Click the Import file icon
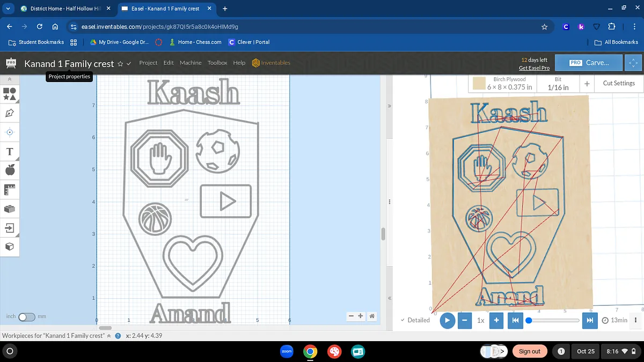Image resolution: width=644 pixels, height=362 pixels. [10, 227]
